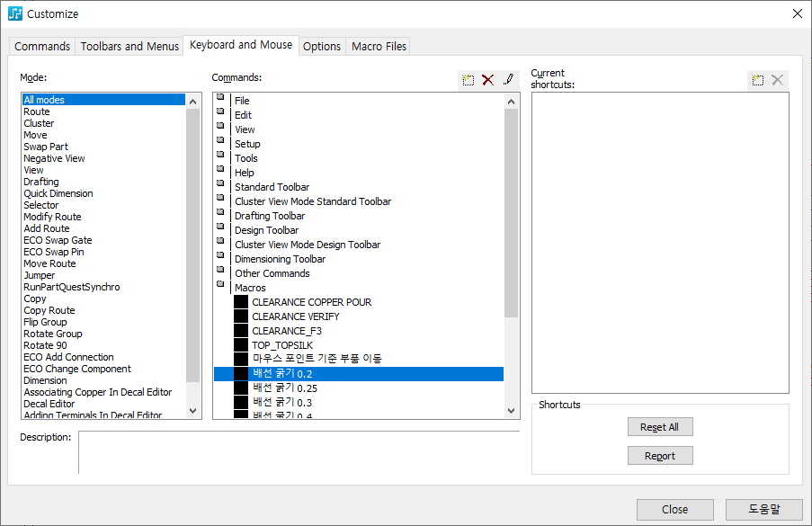Open the Macro Files tab
812x526 pixels.
[379, 46]
